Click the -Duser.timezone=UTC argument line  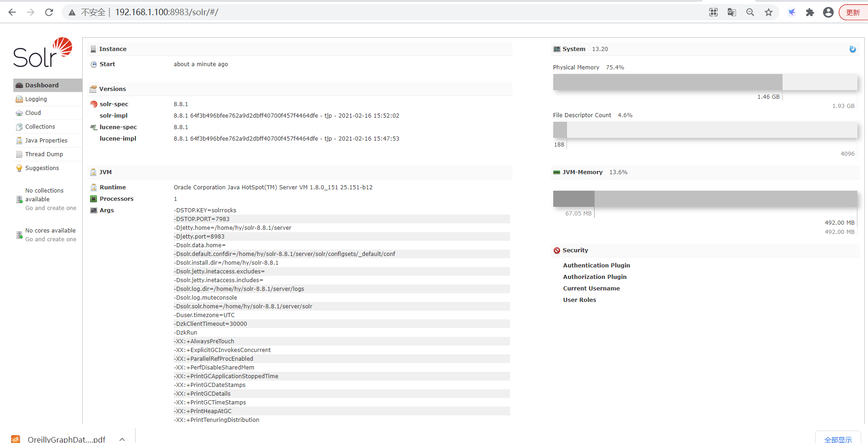[x=341, y=315]
